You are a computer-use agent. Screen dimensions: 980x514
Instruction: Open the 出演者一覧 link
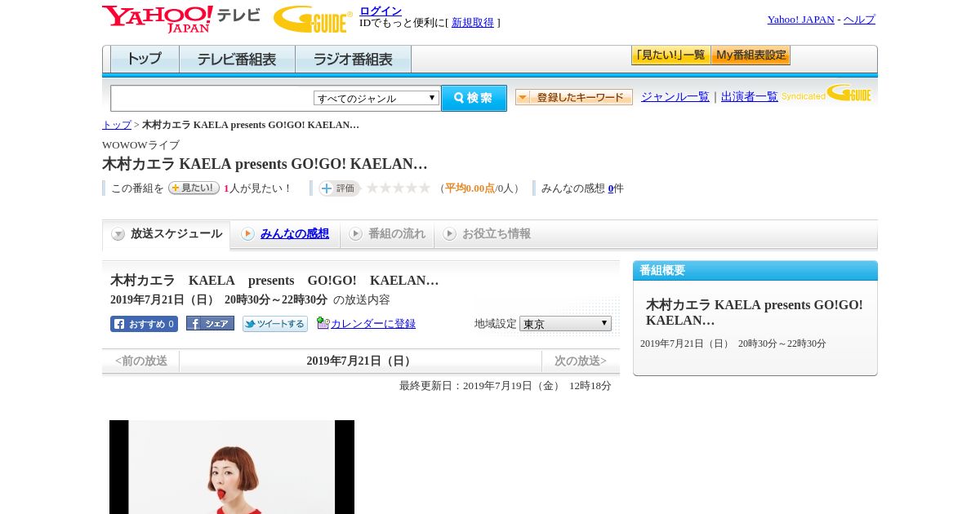[x=750, y=96]
